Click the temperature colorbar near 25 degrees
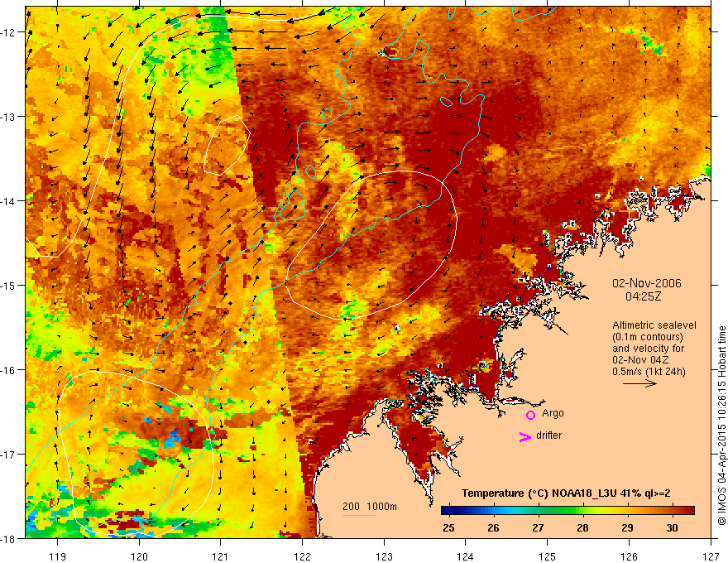The width and height of the screenshot is (728, 563). tap(448, 510)
